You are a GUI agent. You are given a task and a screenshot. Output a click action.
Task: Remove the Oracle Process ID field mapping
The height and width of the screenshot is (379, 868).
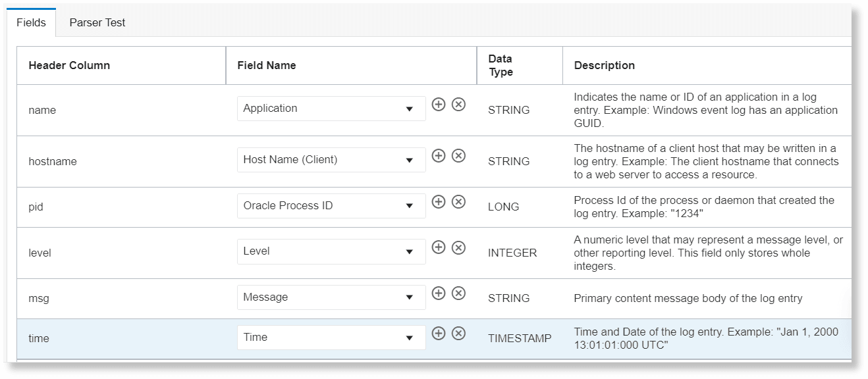[x=457, y=202]
